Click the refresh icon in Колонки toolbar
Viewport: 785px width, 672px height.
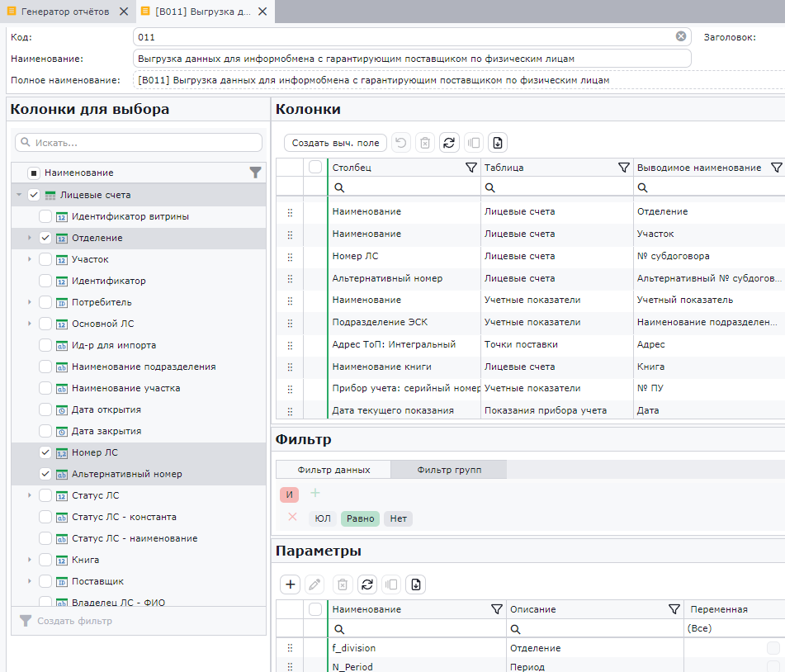[449, 143]
